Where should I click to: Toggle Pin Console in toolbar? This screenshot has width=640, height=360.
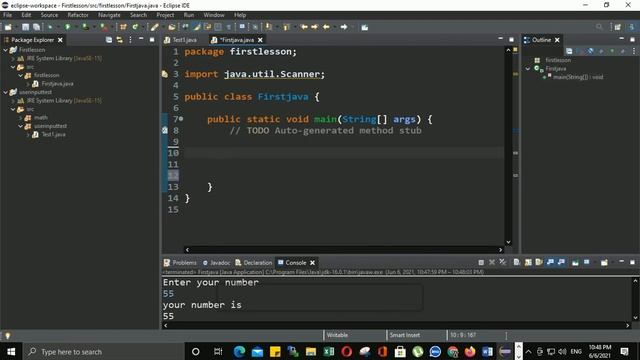click(x=575, y=262)
